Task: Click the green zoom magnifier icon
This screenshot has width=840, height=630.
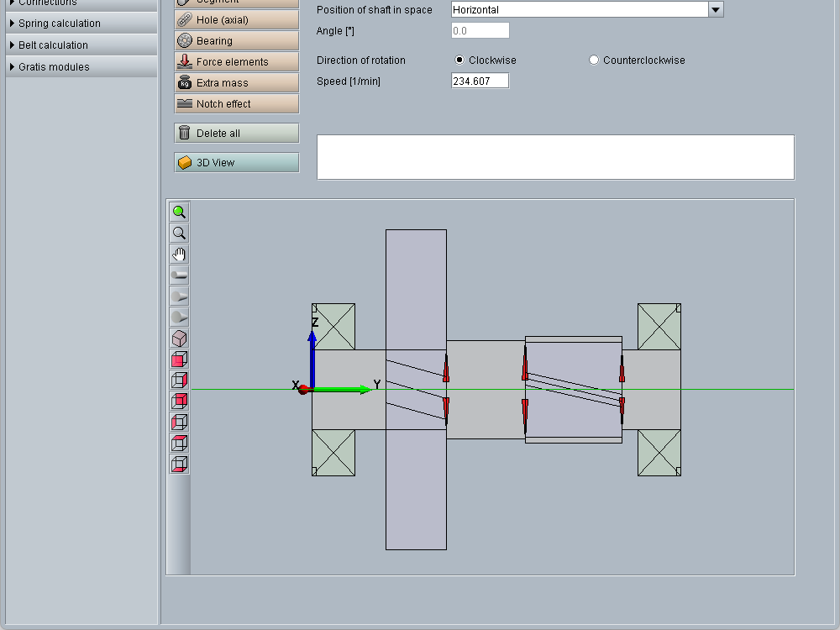Action: tap(179, 213)
